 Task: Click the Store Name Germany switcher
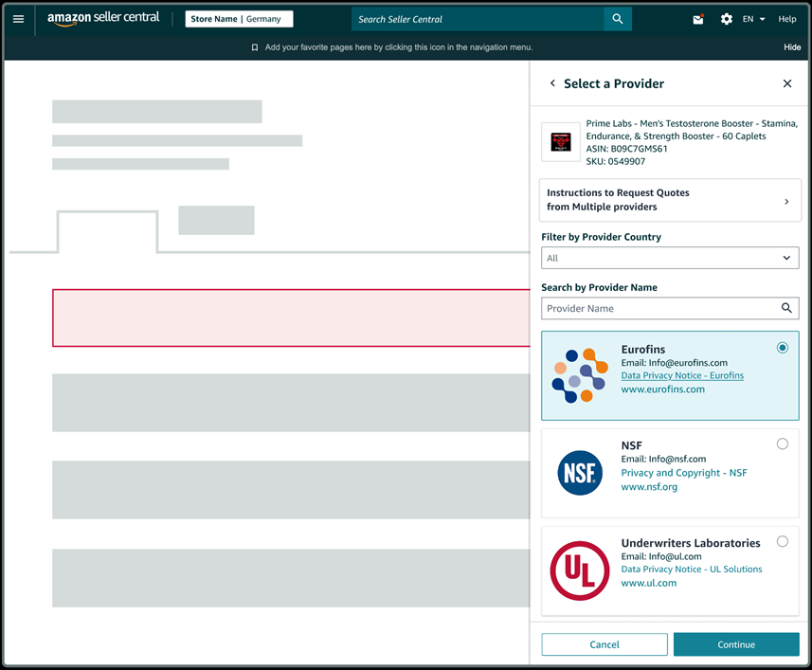point(239,19)
